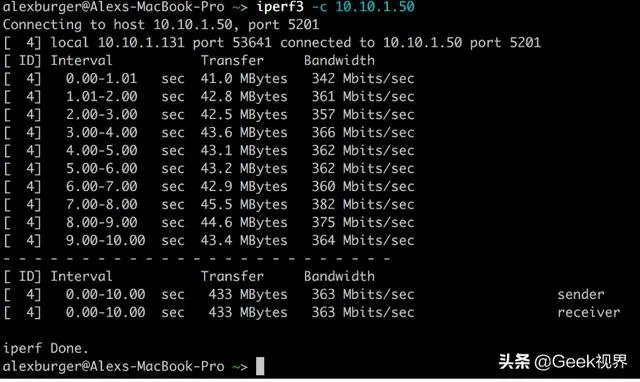
Task: Click the first Interval column header
Action: pyautogui.click(x=81, y=60)
